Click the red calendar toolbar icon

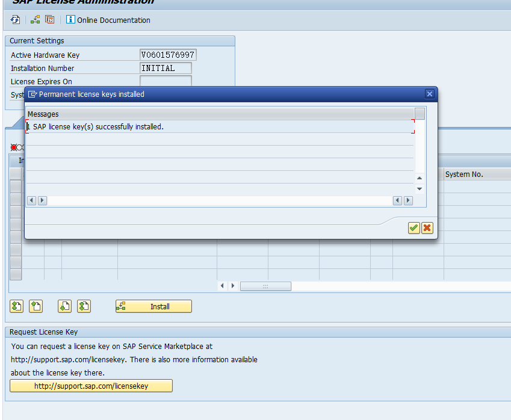coord(49,20)
